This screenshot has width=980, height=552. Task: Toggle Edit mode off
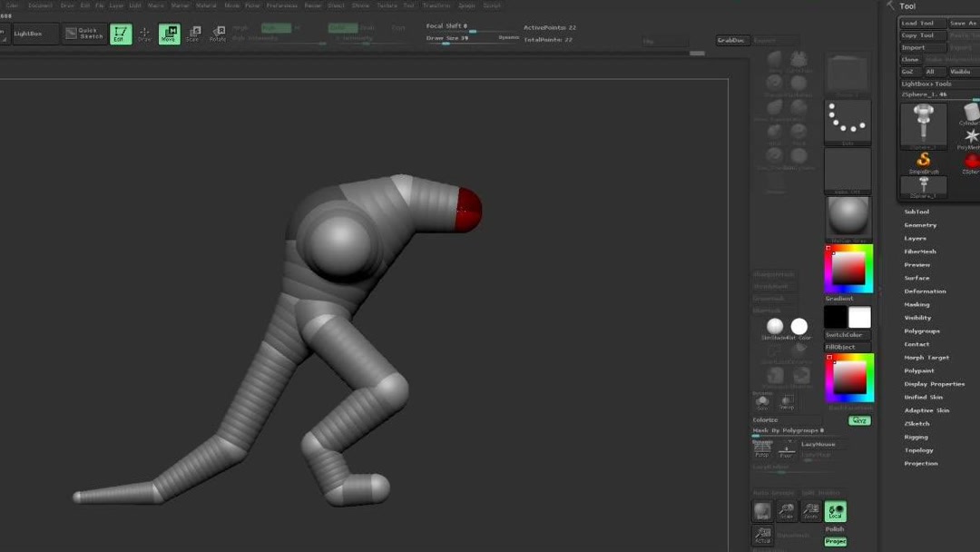pos(121,34)
